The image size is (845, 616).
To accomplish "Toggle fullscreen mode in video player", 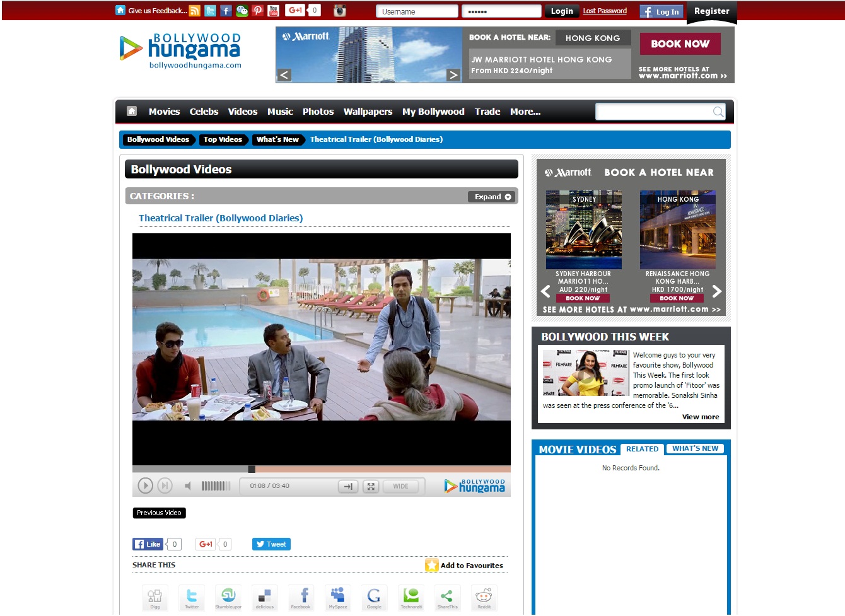I will [x=371, y=486].
